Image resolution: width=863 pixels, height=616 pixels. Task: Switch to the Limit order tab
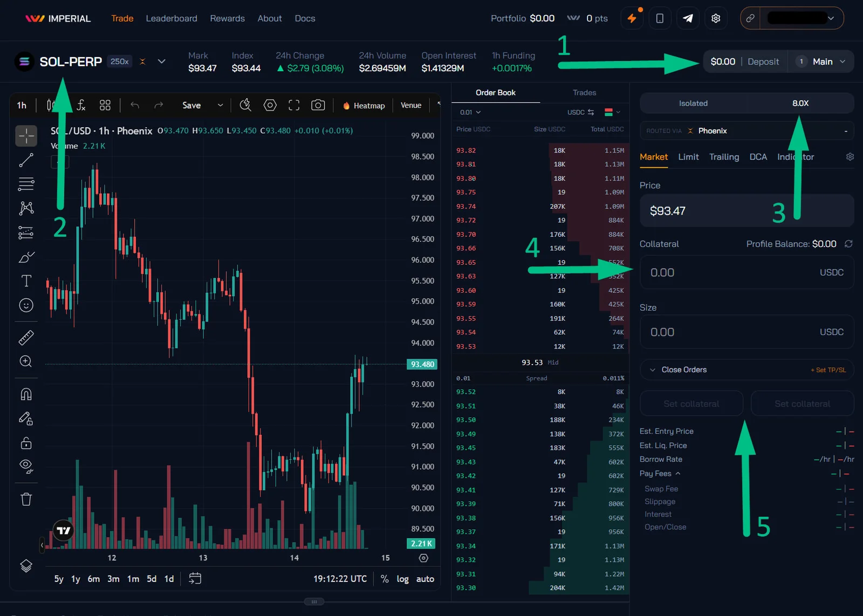pyautogui.click(x=688, y=157)
